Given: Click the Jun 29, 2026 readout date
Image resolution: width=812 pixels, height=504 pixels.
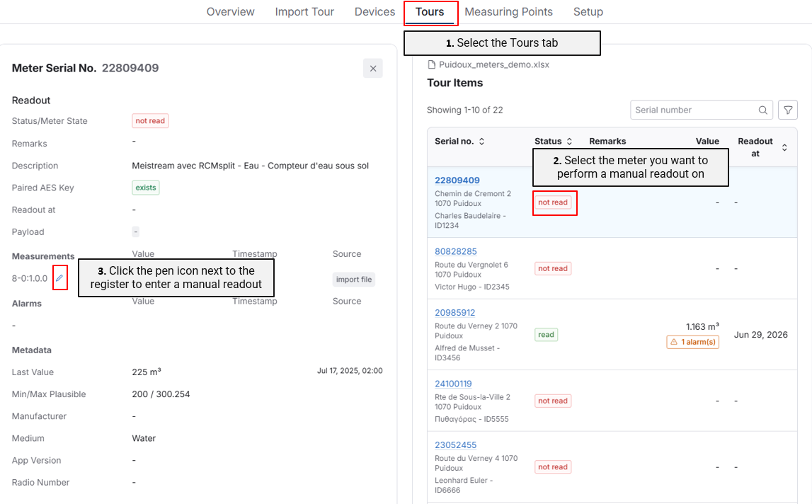Looking at the screenshot, I should pos(761,335).
